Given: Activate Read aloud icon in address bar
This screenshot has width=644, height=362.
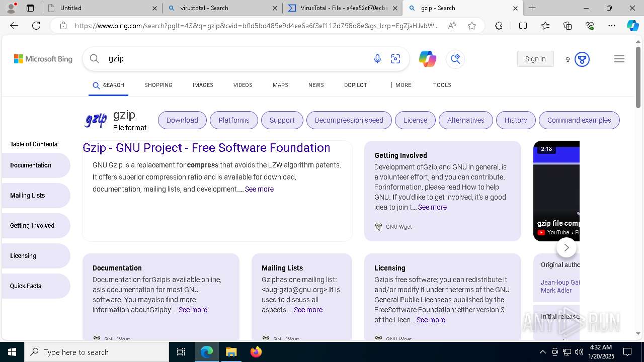Looking at the screenshot, I should [x=452, y=26].
